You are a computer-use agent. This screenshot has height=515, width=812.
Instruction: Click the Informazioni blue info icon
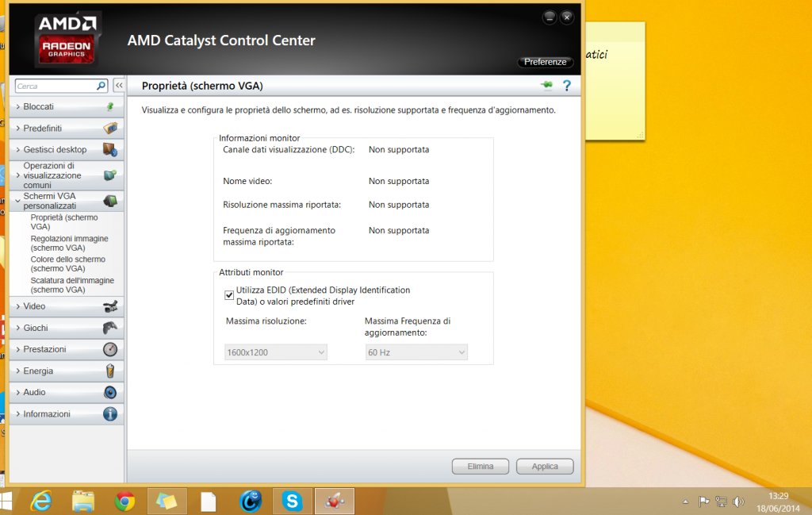point(110,414)
